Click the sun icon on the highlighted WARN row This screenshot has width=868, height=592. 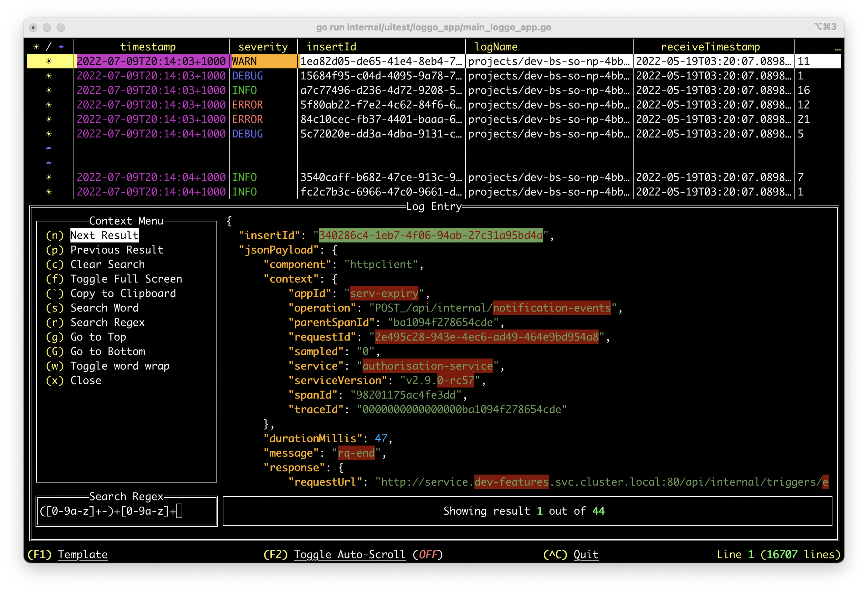tap(49, 61)
